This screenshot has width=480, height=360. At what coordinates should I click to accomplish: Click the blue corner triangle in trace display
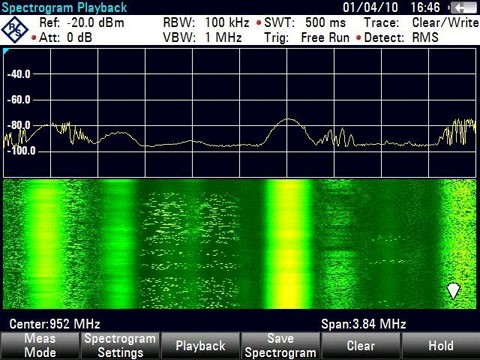6,51
